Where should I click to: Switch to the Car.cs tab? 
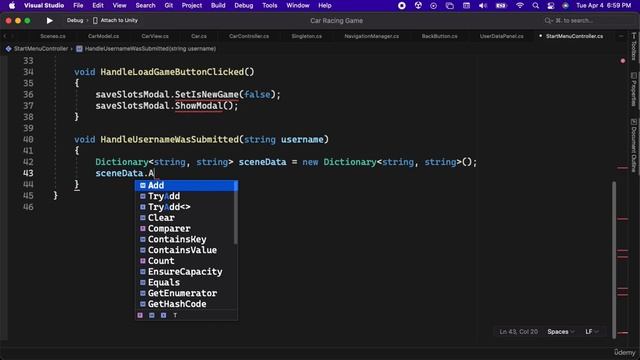[x=199, y=36]
